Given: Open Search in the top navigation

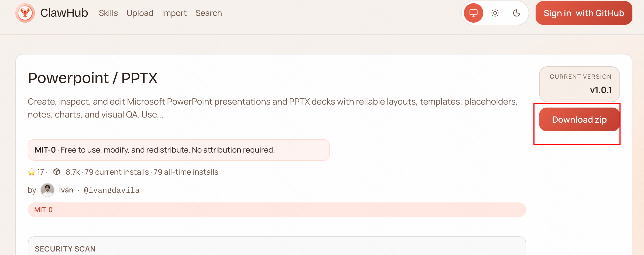Looking at the screenshot, I should click(209, 13).
